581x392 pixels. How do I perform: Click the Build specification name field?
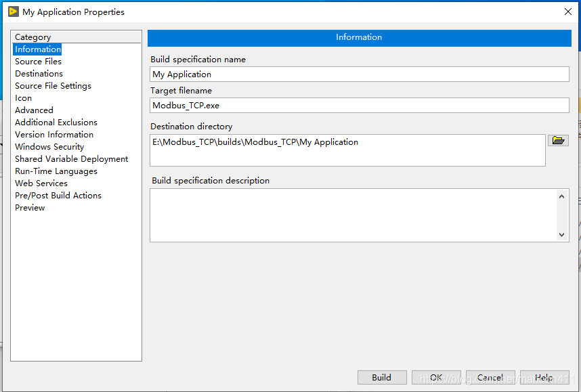point(359,74)
